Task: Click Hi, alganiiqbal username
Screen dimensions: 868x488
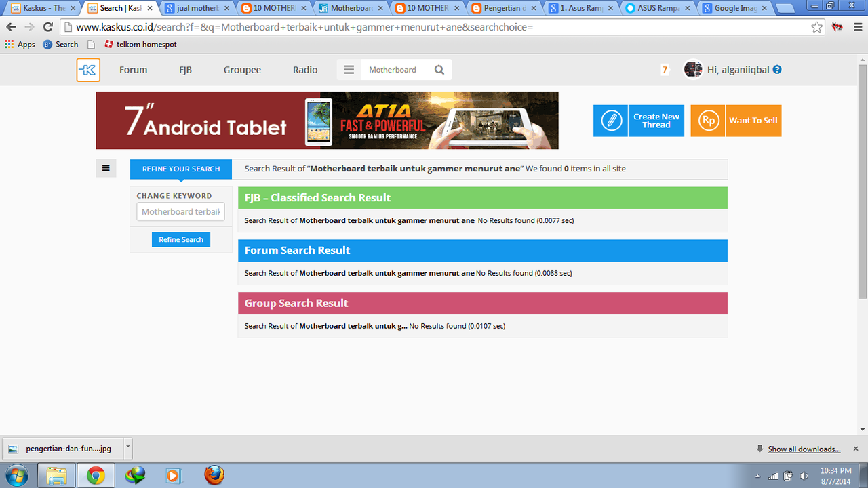Action: pyautogui.click(x=738, y=70)
